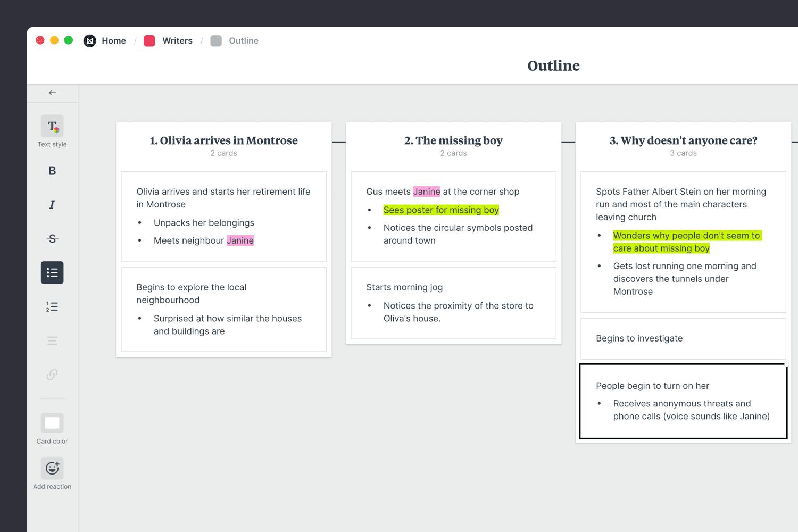Collapse the formatting toolbar with the back arrow
Screen dimensions: 798x532
[x=52, y=92]
